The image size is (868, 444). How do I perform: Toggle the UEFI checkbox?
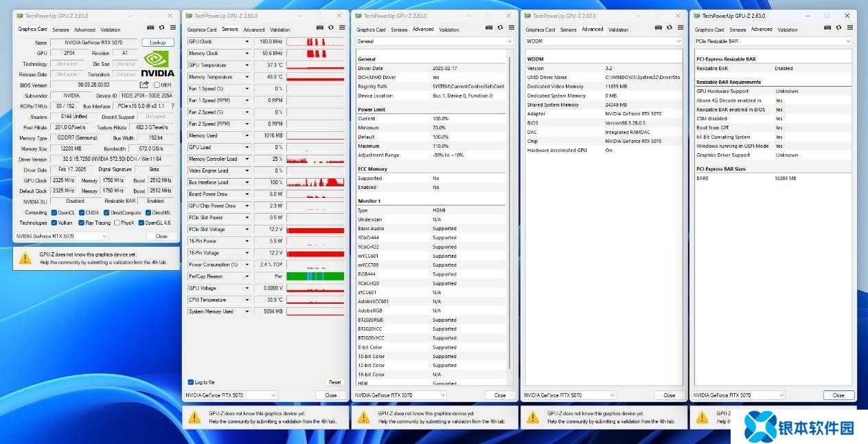157,85
